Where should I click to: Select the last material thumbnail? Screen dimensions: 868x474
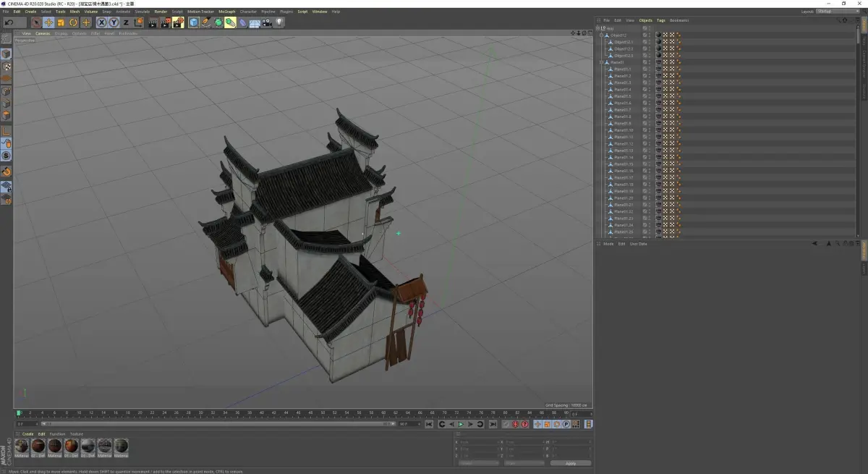(x=122, y=447)
